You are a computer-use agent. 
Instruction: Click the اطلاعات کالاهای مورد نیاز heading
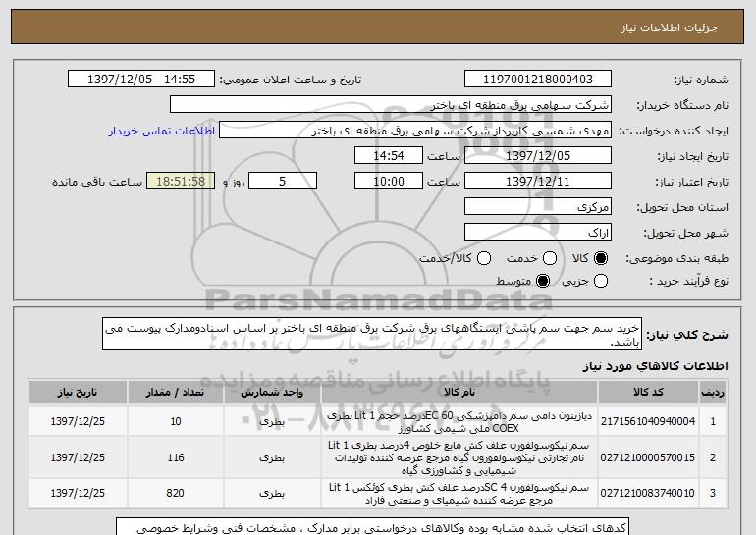tap(655, 367)
